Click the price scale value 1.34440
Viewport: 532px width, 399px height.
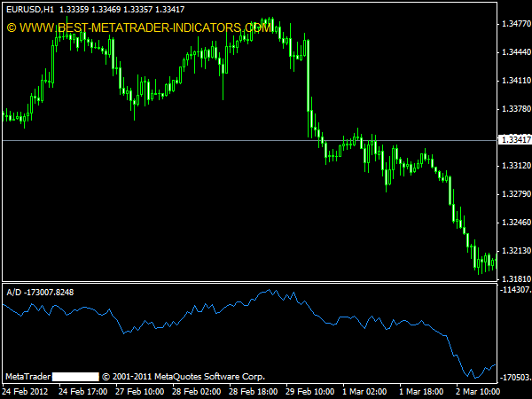(x=516, y=52)
